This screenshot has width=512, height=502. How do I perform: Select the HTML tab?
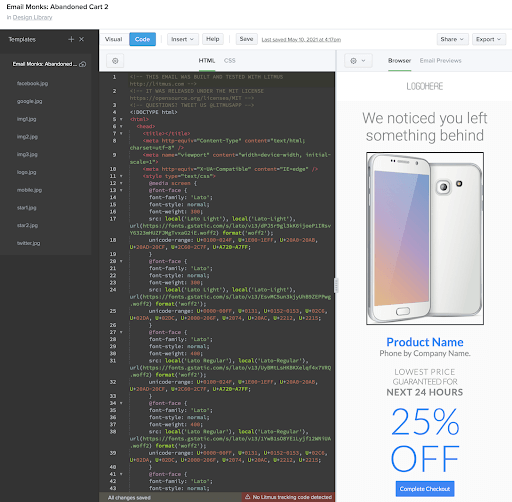(207, 61)
